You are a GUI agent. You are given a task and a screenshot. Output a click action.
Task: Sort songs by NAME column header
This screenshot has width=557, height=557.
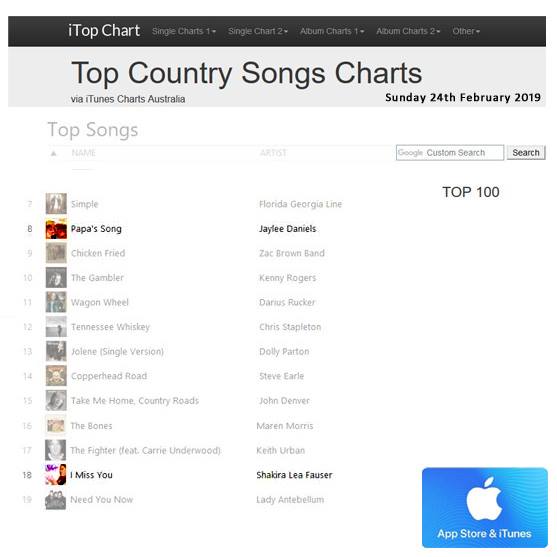(83, 153)
